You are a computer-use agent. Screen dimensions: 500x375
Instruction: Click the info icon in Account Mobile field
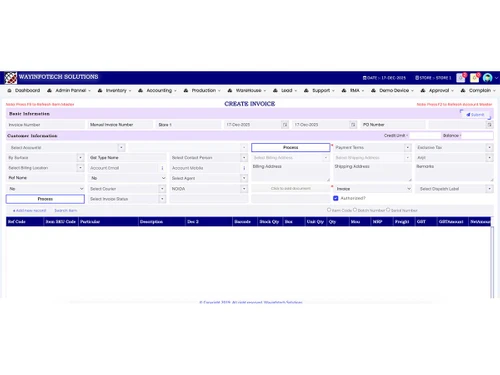(x=244, y=168)
